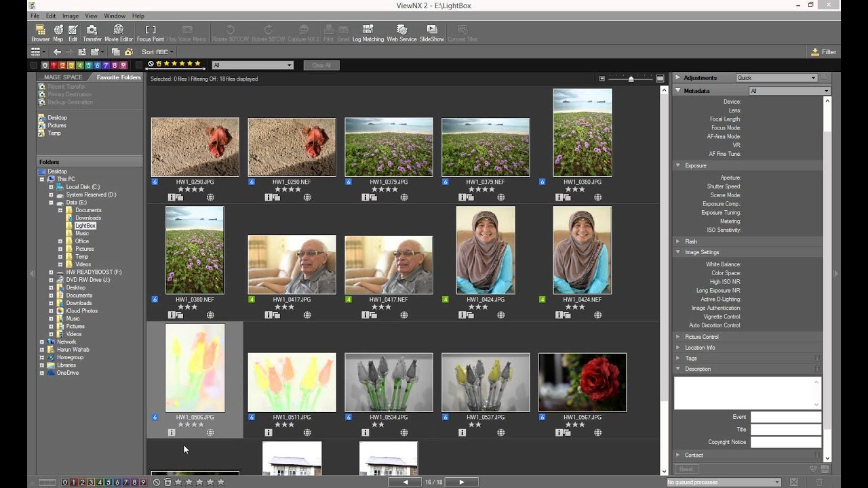868x488 pixels.
Task: Open the Image menu
Action: 71,16
